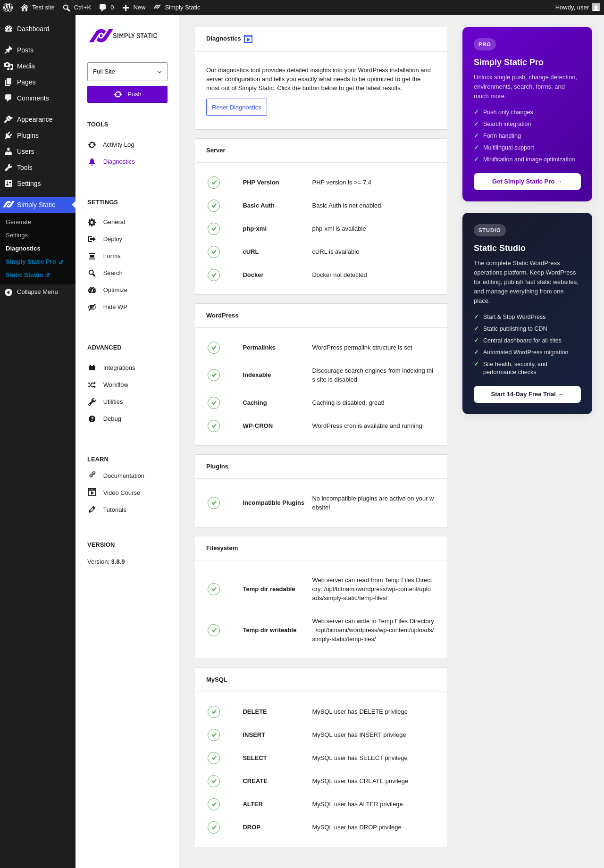
Task: Click the Media icon in sidebar
Action: 8,66
